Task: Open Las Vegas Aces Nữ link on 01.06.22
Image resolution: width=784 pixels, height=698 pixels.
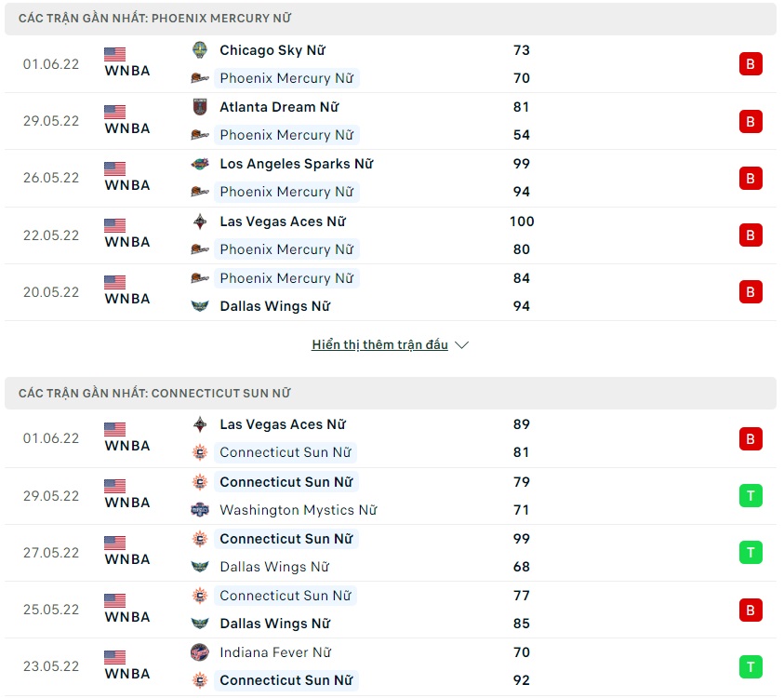Action: pyautogui.click(x=282, y=424)
